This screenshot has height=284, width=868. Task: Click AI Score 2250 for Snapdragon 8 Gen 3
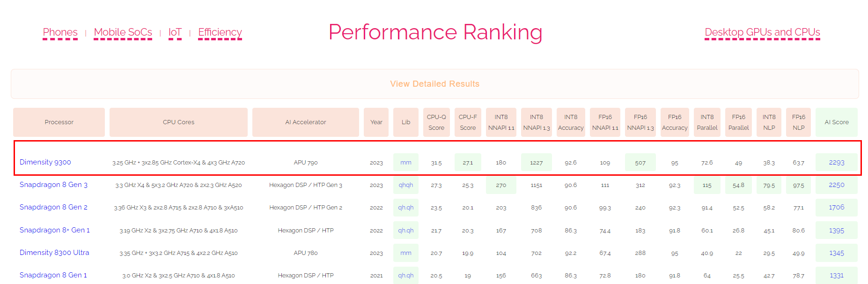coord(837,185)
